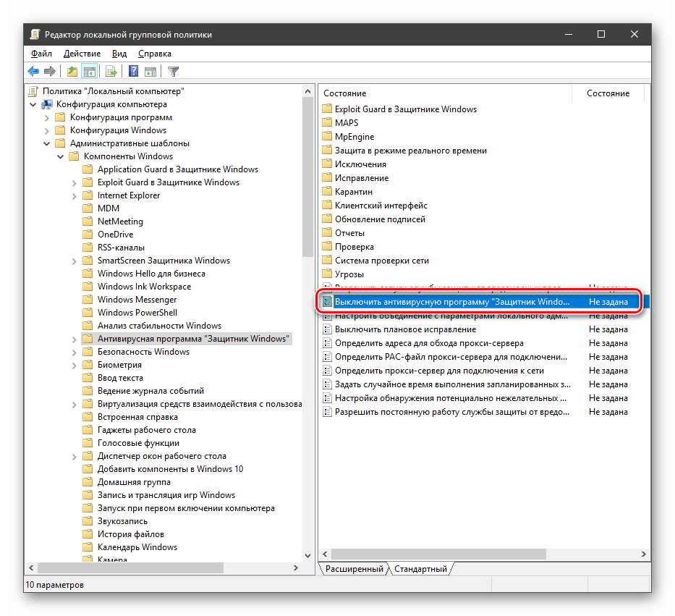Expand Антивирусная программа Защитник Windows node
The image size is (675, 616).
pyautogui.click(x=74, y=339)
